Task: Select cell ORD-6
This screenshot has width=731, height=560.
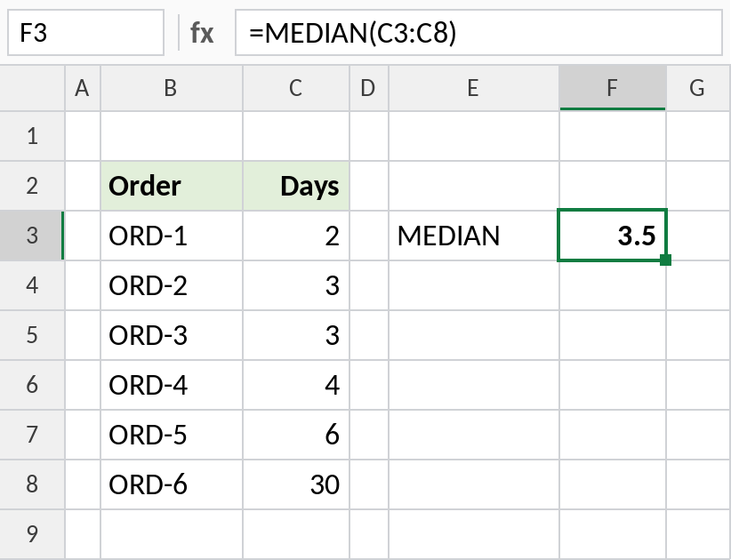Action: (x=172, y=484)
